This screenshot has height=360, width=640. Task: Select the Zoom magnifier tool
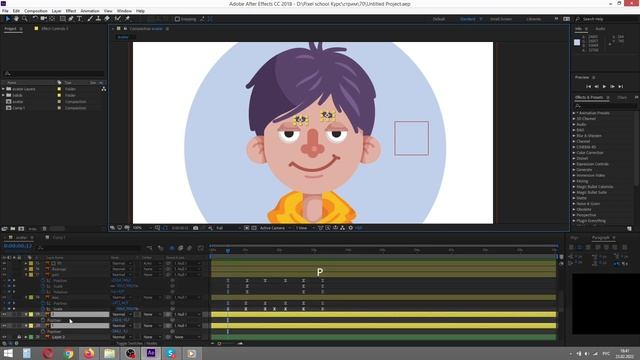click(x=24, y=19)
